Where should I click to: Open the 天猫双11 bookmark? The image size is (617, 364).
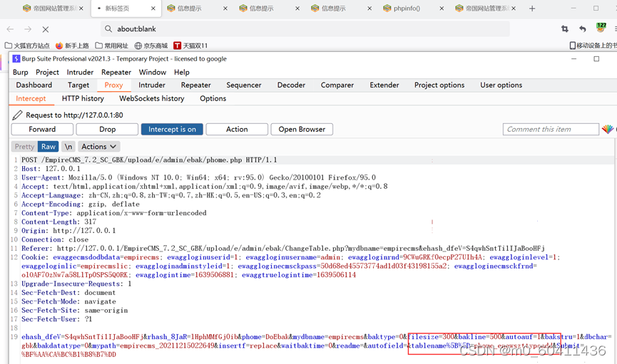tap(191, 46)
